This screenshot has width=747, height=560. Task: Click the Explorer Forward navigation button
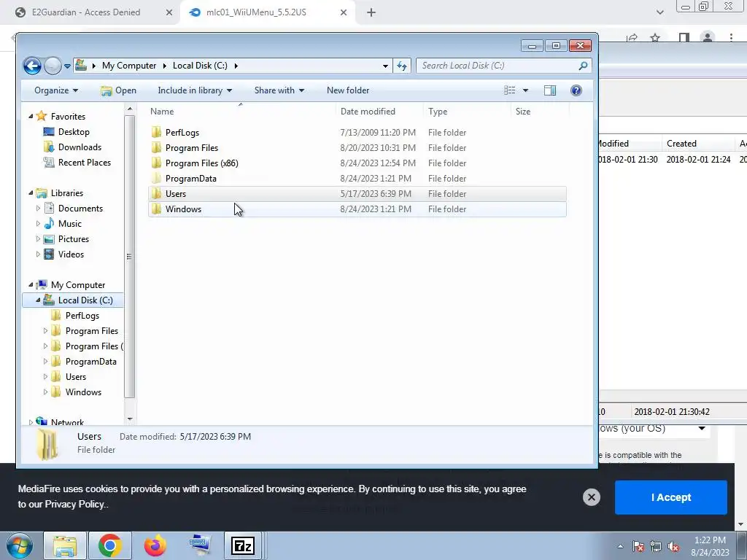click(53, 66)
